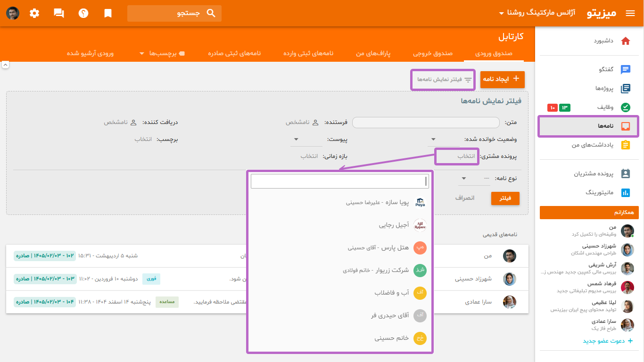
Task: Switch to پاراف‌های من tab
Action: coord(374,53)
